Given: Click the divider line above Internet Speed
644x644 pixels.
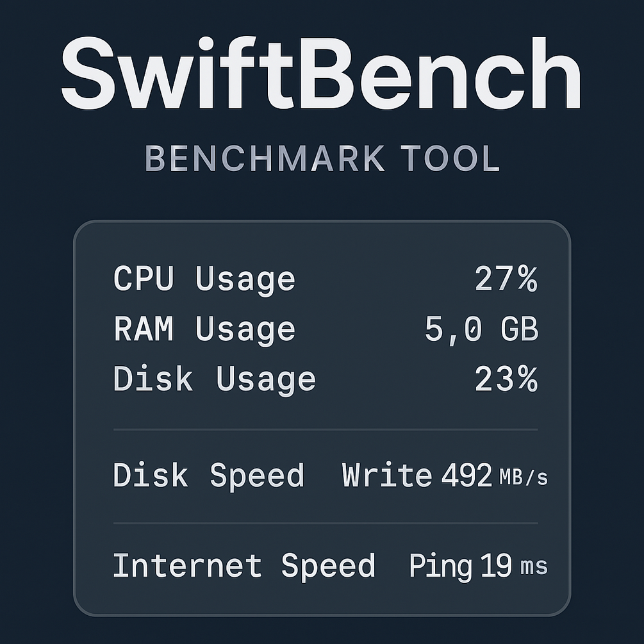Looking at the screenshot, I should pyautogui.click(x=326, y=523).
